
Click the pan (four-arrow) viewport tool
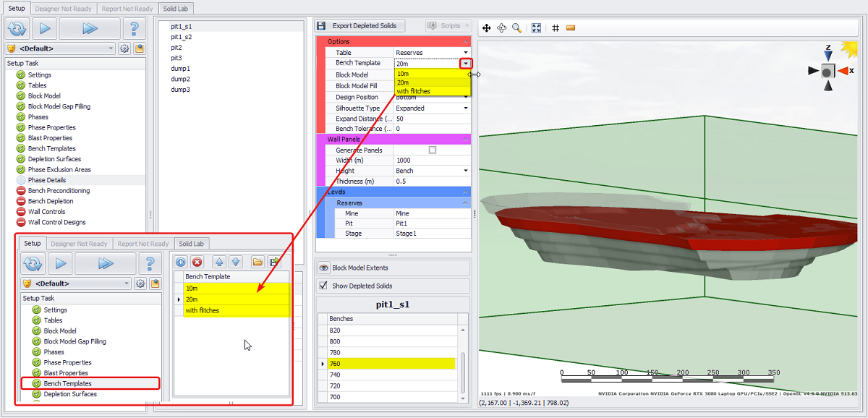[487, 27]
